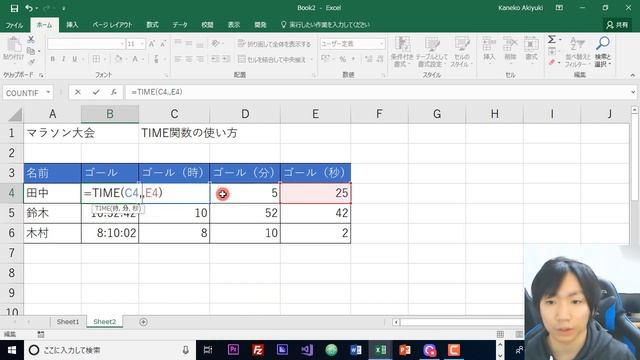The width and height of the screenshot is (640, 360).
Task: Click the Format Painter brush icon
Action: click(31, 62)
